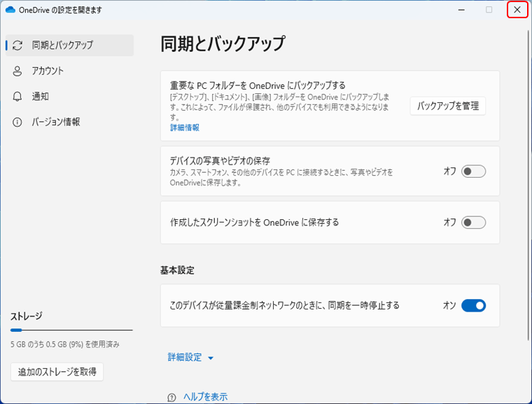This screenshot has width=532, height=404.
Task: Click the version info circle icon
Action: pyautogui.click(x=18, y=122)
